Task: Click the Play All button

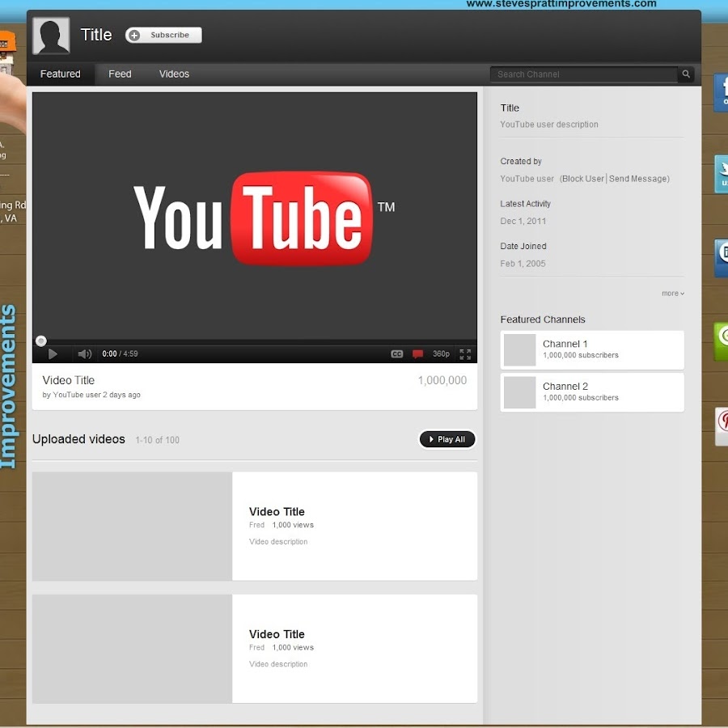Action: [447, 439]
